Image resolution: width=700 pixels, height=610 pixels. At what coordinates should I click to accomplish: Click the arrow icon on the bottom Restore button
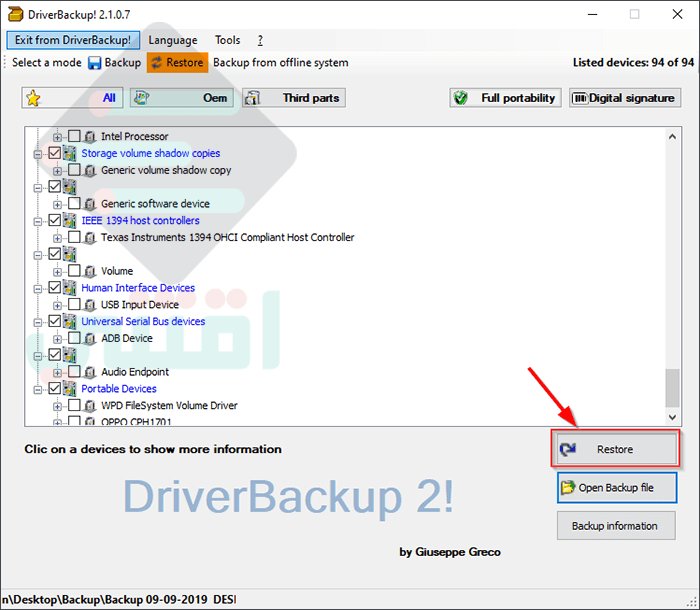(568, 449)
